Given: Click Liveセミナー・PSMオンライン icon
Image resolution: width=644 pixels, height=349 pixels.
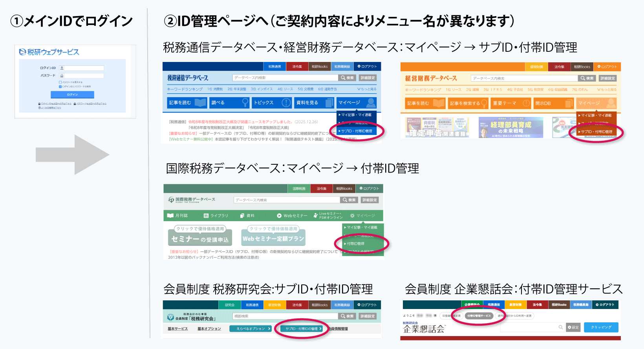Looking at the screenshot, I should click(315, 216).
